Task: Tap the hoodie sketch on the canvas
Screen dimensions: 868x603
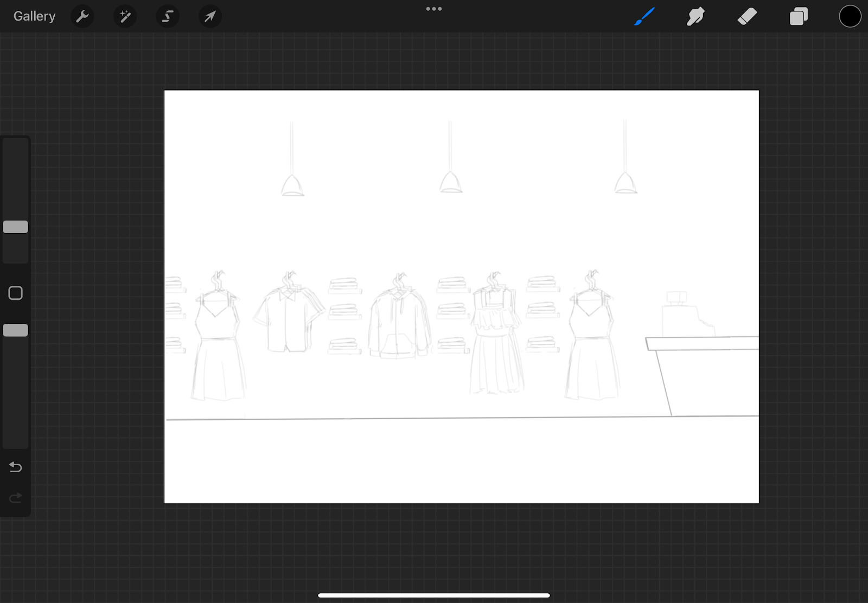Action: click(399, 325)
